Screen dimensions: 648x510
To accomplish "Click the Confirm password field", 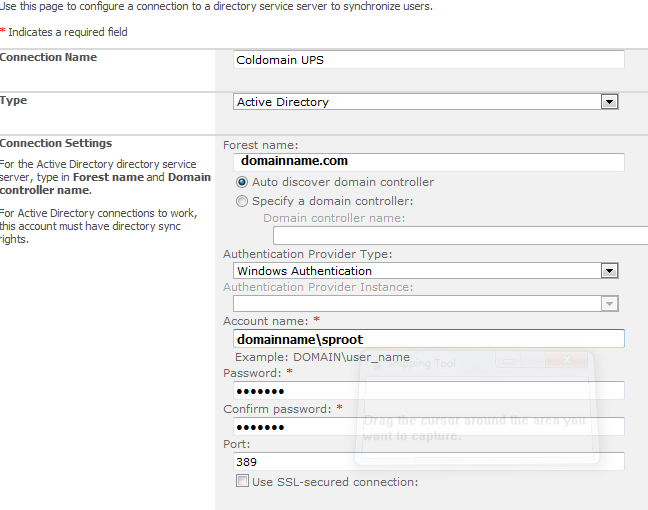I will tap(429, 427).
